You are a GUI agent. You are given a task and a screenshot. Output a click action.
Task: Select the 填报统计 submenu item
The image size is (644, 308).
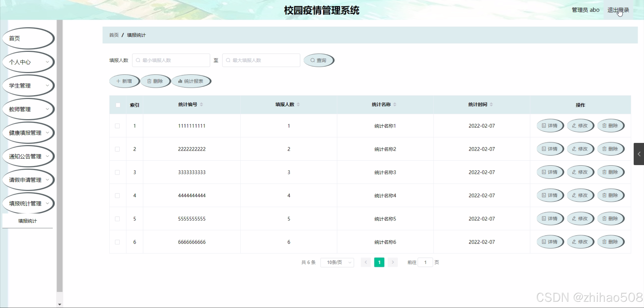pyautogui.click(x=27, y=221)
